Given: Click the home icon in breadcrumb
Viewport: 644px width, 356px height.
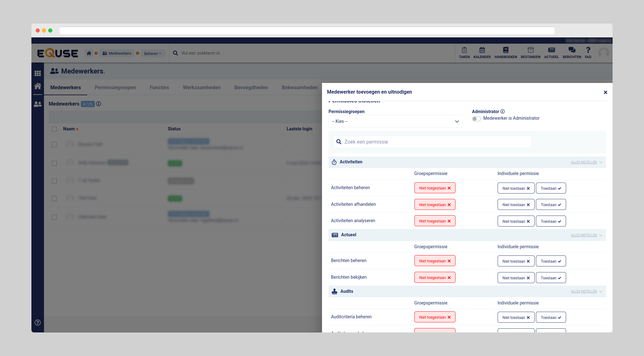Looking at the screenshot, I should 89,53.
